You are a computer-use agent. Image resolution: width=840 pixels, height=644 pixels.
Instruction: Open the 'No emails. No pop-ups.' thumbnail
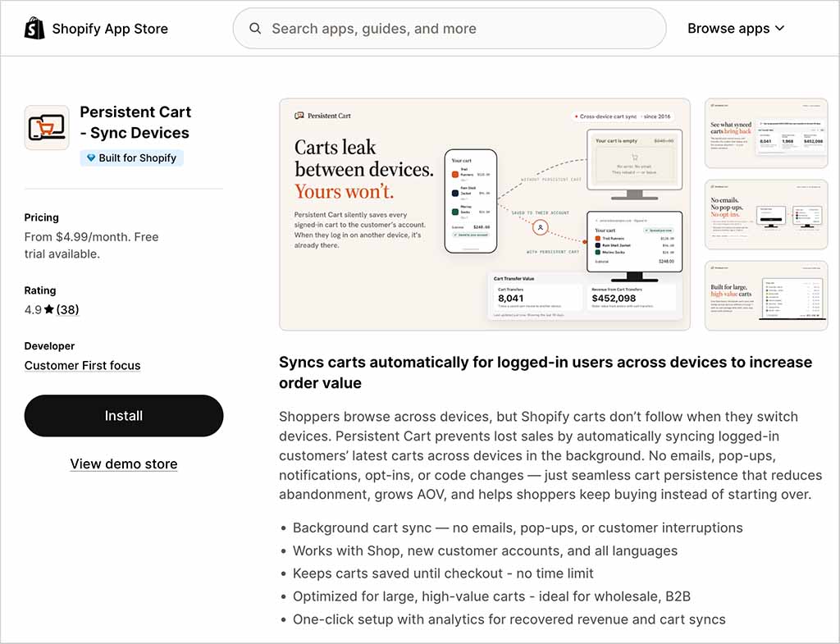766,215
